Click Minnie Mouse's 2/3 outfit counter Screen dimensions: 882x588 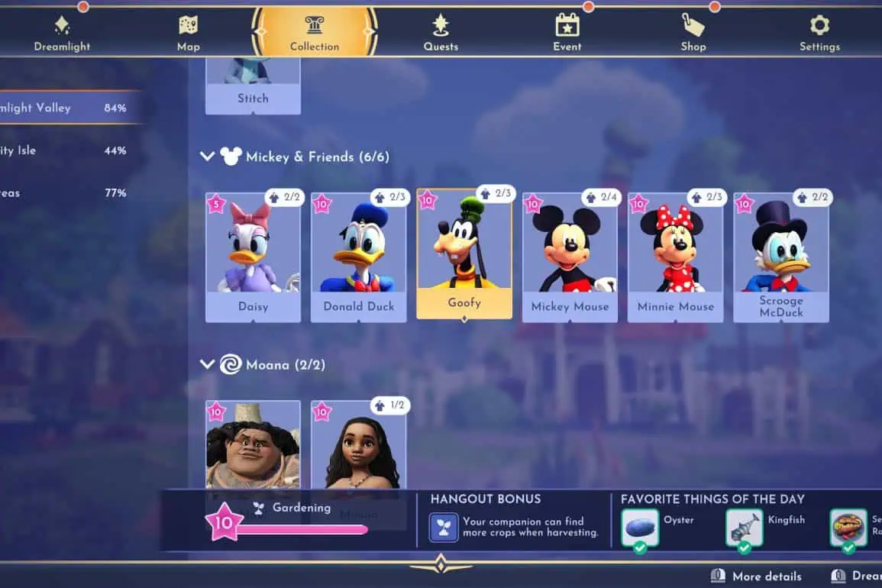click(708, 198)
